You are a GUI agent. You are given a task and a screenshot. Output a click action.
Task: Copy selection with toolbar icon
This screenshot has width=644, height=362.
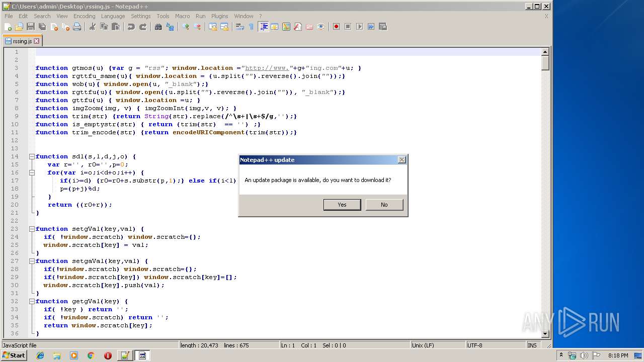pyautogui.click(x=104, y=27)
